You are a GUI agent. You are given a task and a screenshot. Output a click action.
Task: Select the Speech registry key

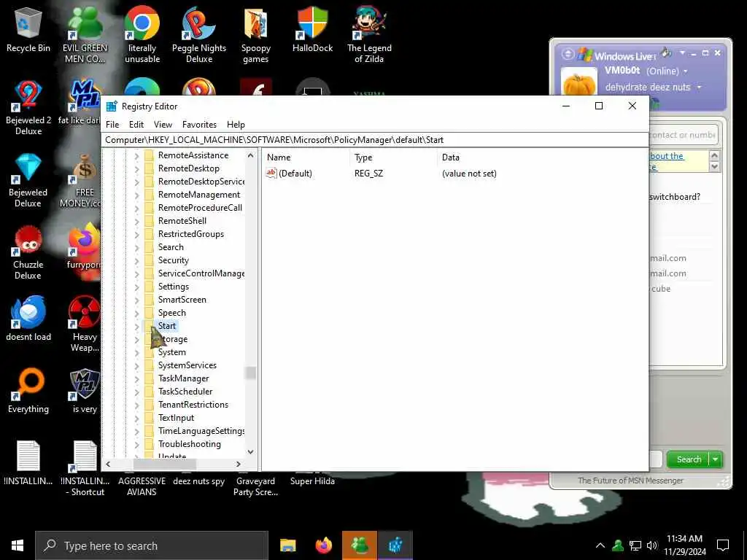171,313
